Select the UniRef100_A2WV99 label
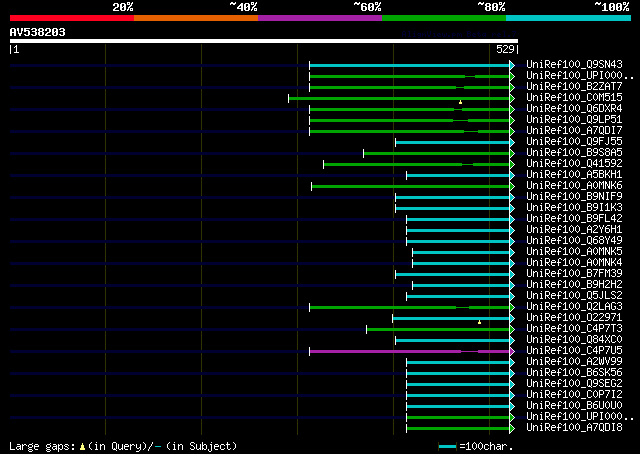The height and width of the screenshot is (454, 640). pyautogui.click(x=574, y=362)
